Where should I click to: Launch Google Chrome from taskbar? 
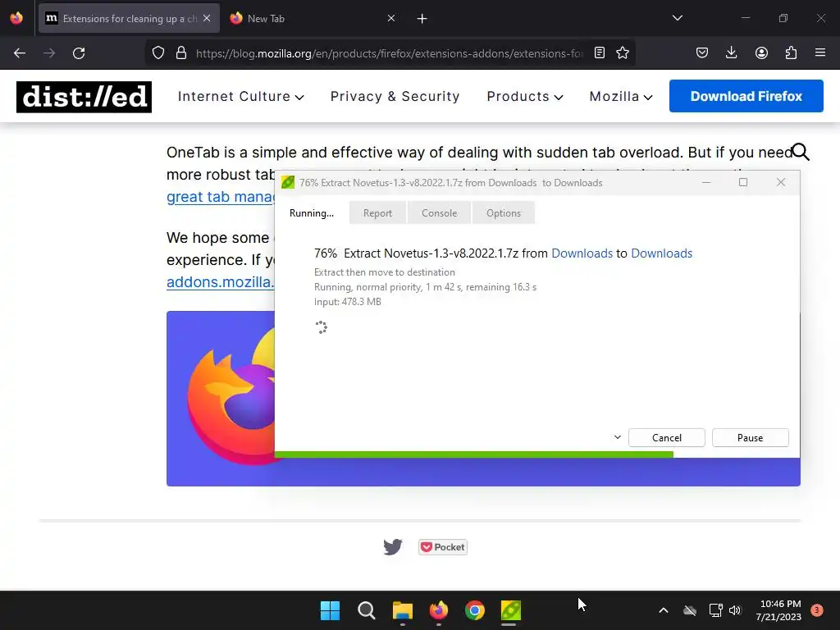(x=475, y=610)
